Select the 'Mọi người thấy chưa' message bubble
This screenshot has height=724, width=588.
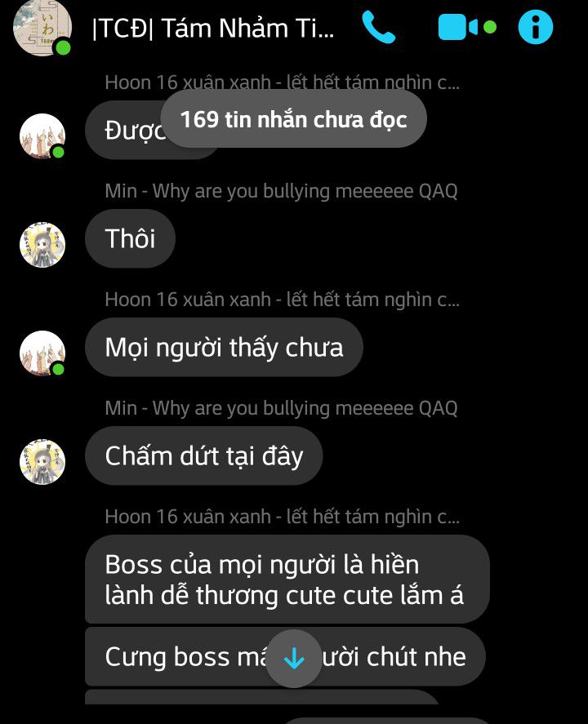(x=224, y=347)
